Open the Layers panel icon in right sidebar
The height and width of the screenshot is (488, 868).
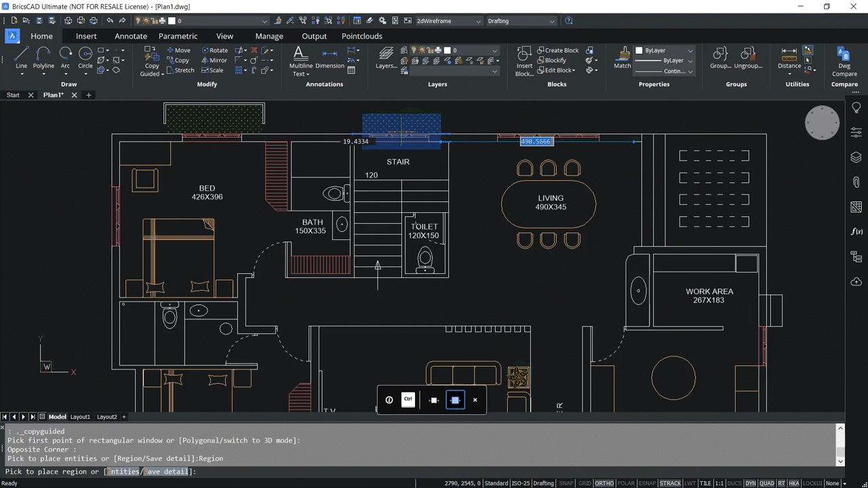(856, 157)
